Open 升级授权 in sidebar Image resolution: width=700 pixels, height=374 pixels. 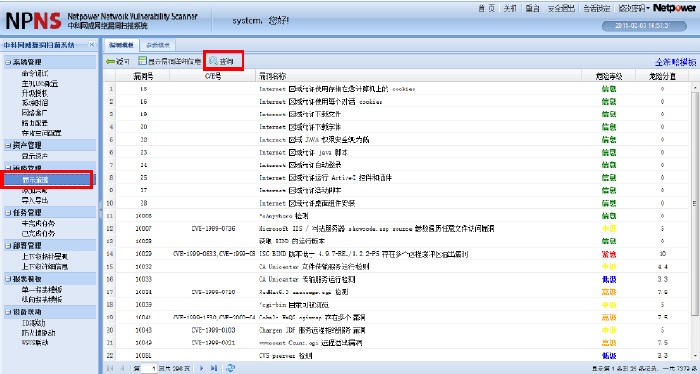click(x=34, y=93)
